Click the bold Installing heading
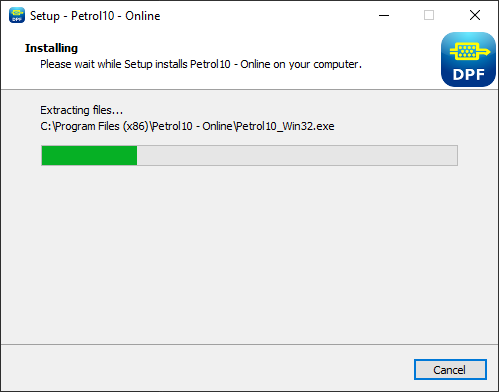499x392 pixels. (x=51, y=48)
